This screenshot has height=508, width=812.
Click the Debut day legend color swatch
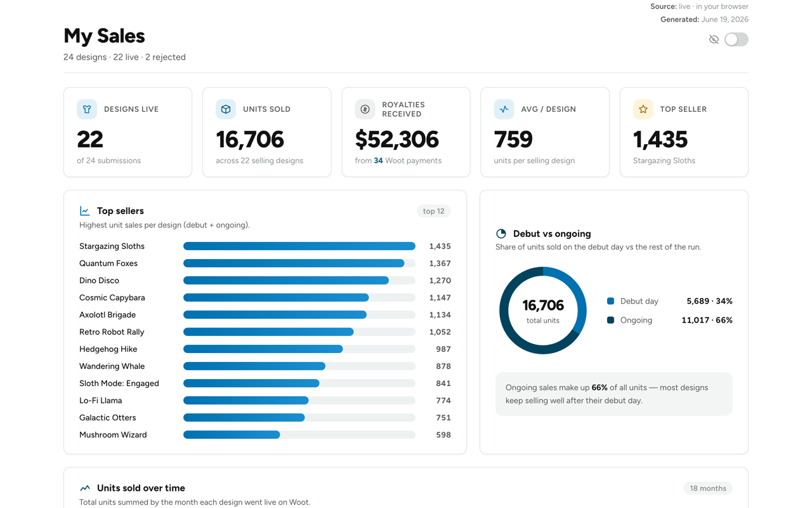(x=610, y=301)
